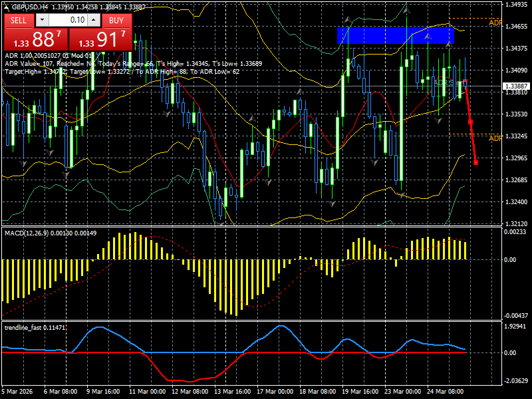
Task: Click the '5 Mar 2026' date label
Action: point(17,391)
